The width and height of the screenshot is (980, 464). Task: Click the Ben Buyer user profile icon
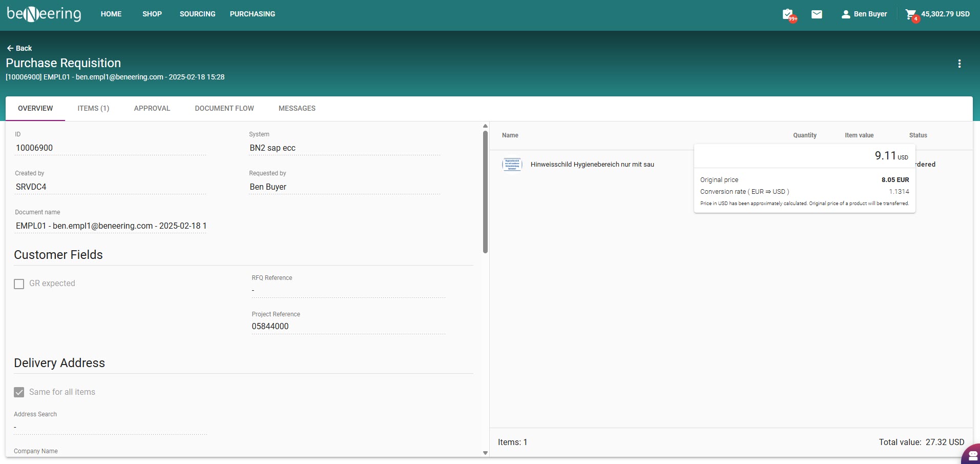click(846, 14)
